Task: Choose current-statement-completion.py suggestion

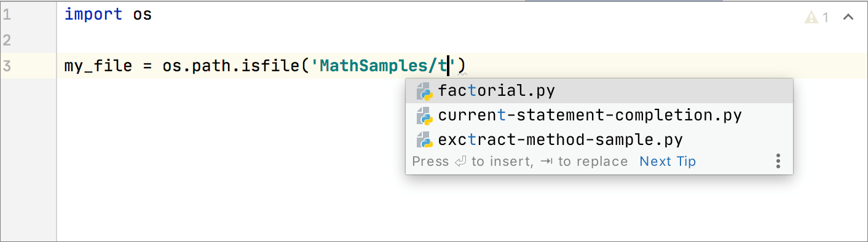Action: (x=599, y=115)
